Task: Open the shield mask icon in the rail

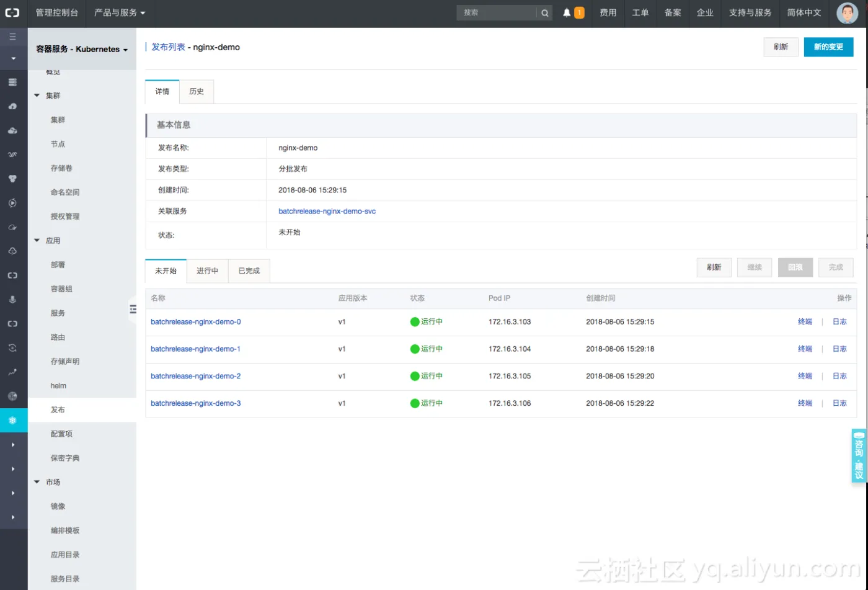Action: [x=12, y=179]
